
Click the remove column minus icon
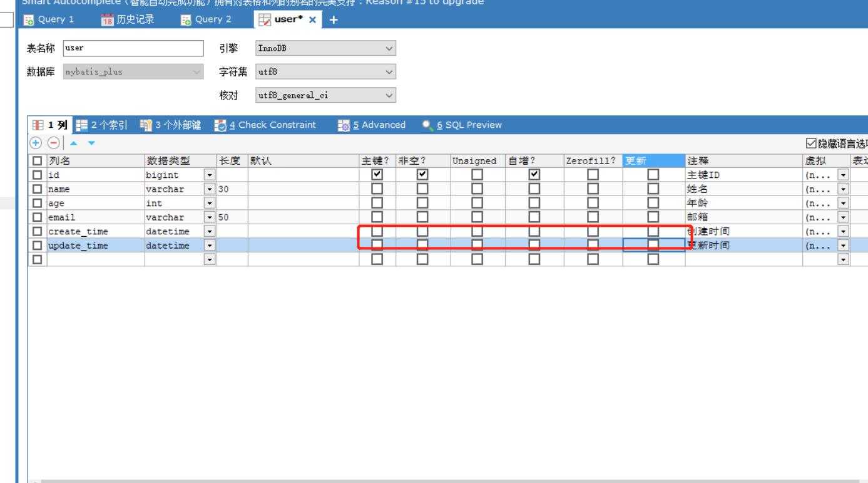tap(53, 143)
